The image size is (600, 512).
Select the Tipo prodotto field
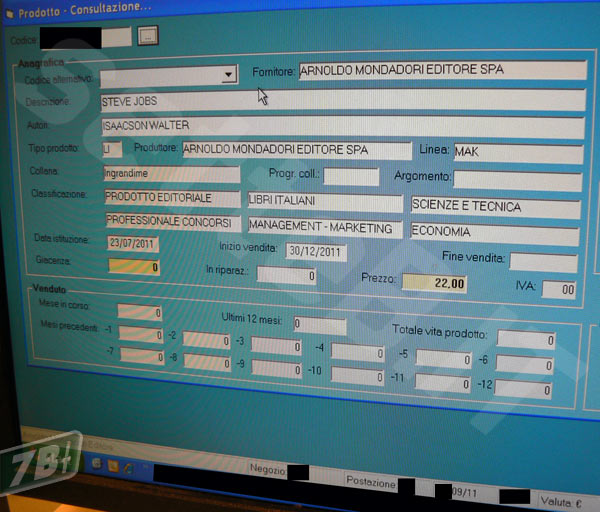[112, 149]
